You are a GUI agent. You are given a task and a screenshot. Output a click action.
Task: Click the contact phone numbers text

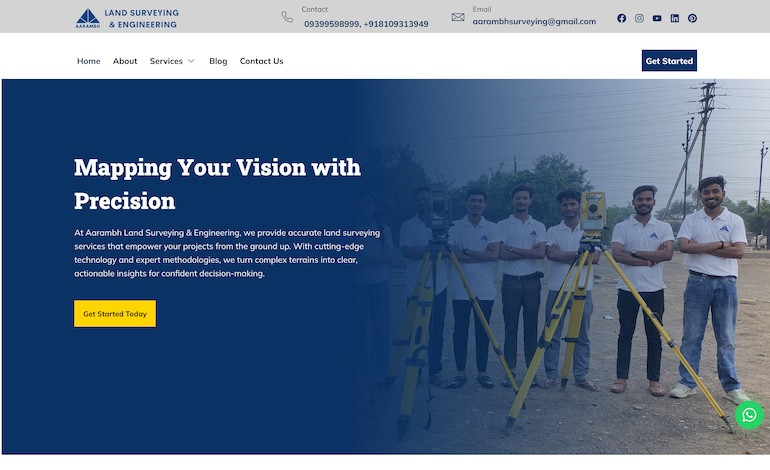[x=366, y=24]
